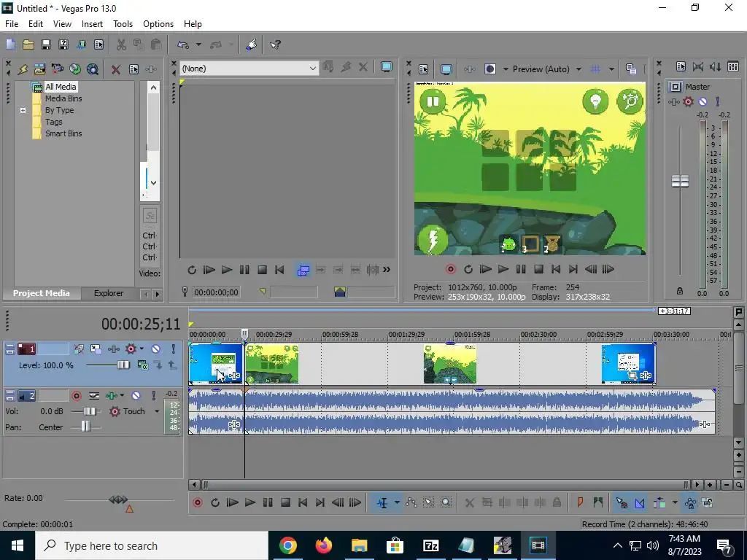Open Touch automation mode dropdown

[x=157, y=411]
